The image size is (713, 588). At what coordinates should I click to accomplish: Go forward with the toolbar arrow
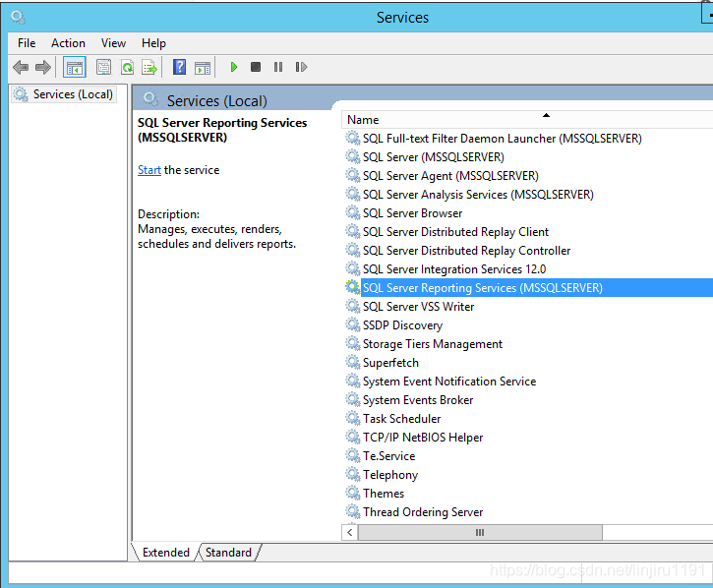point(43,67)
